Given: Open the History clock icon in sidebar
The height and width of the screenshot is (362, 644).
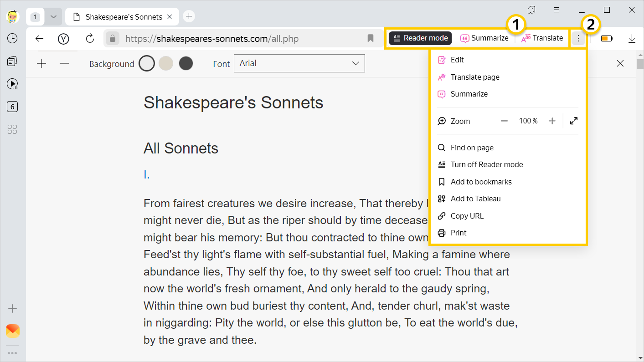Looking at the screenshot, I should [12, 39].
